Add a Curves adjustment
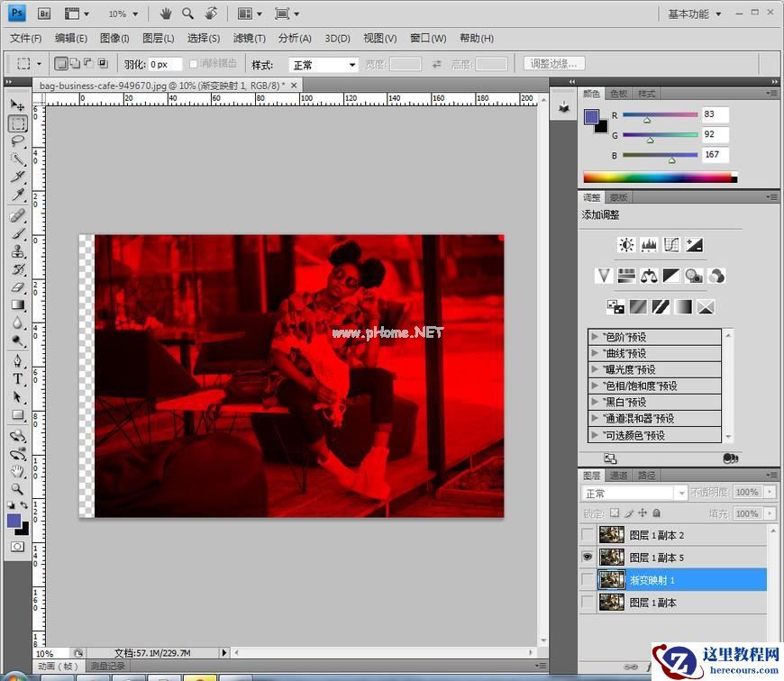 pos(671,245)
